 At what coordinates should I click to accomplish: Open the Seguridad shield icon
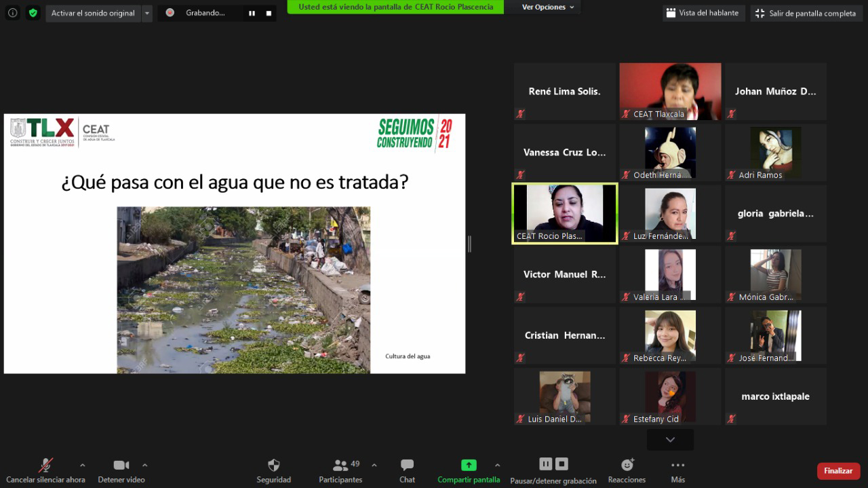pyautogui.click(x=273, y=466)
